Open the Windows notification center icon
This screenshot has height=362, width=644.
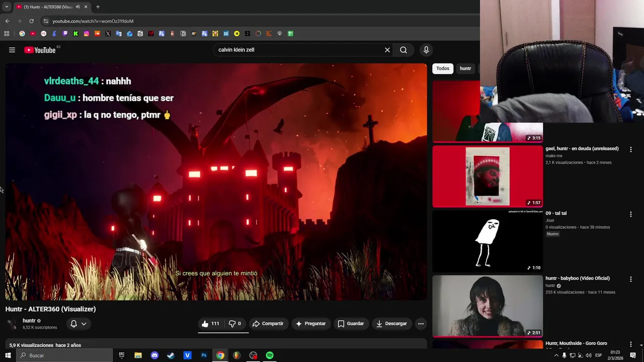pyautogui.click(x=633, y=355)
